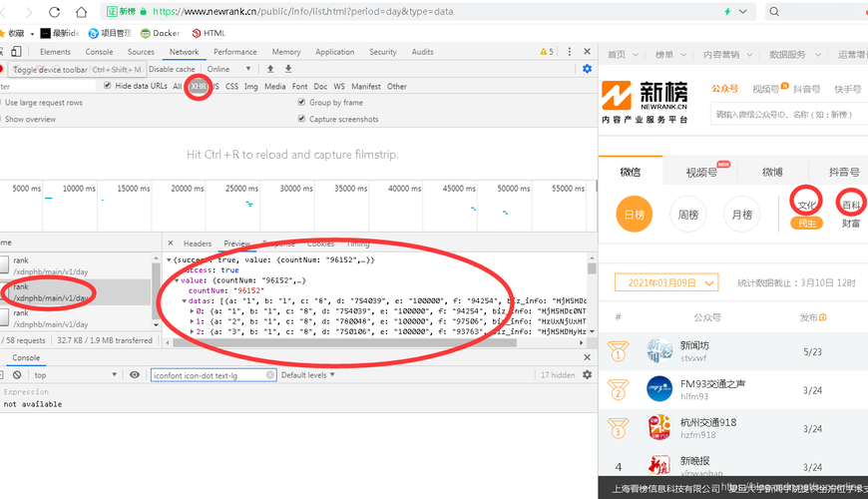Collapse the value object node
Viewport: 868px width, 499px height.
[178, 280]
